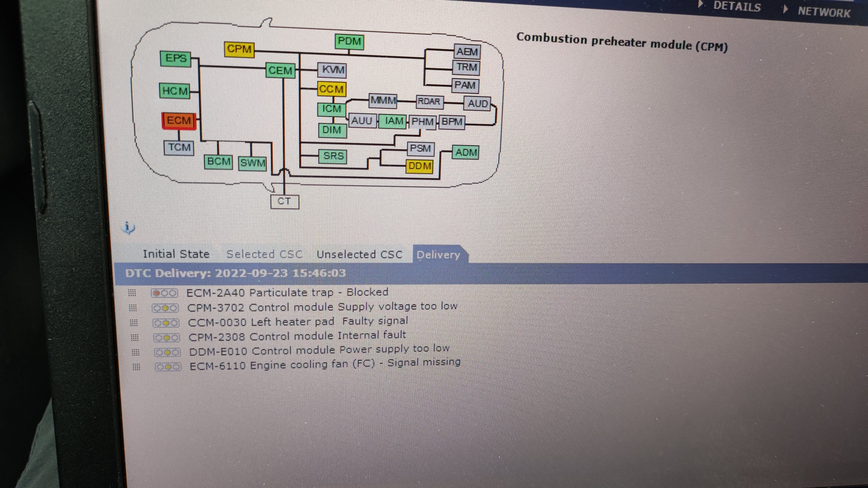Image resolution: width=868 pixels, height=488 pixels.
Task: Open ECM-6110 Engine cooling fan code
Action: (325, 364)
